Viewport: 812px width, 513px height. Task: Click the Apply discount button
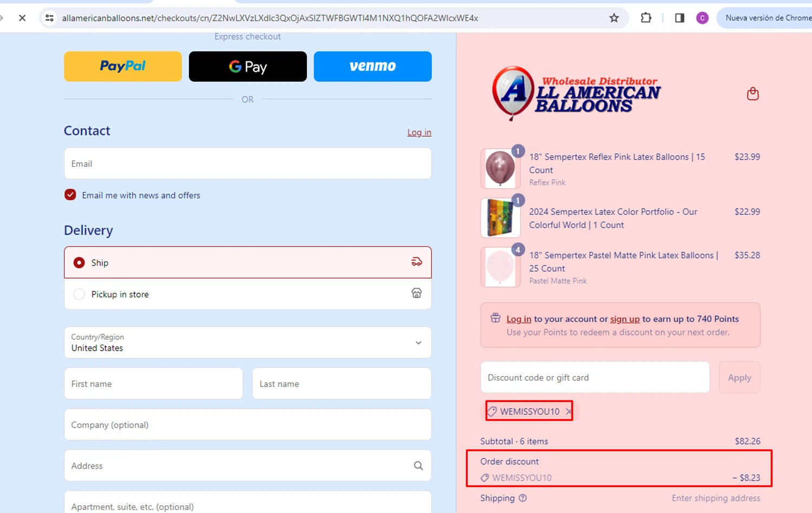[x=739, y=377]
